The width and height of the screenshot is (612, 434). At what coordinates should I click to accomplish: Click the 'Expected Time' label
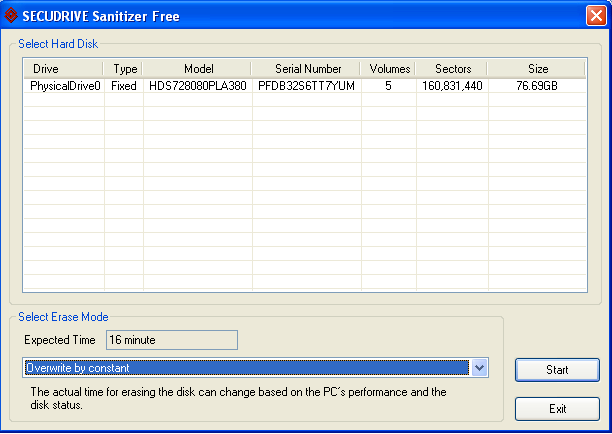pos(60,340)
